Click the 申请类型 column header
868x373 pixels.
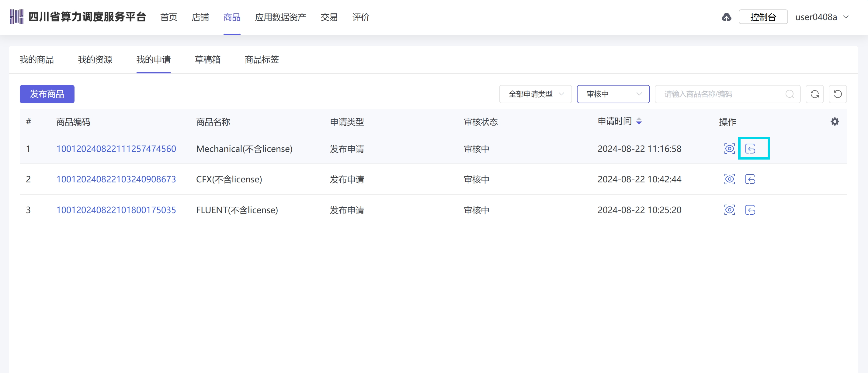coord(347,122)
